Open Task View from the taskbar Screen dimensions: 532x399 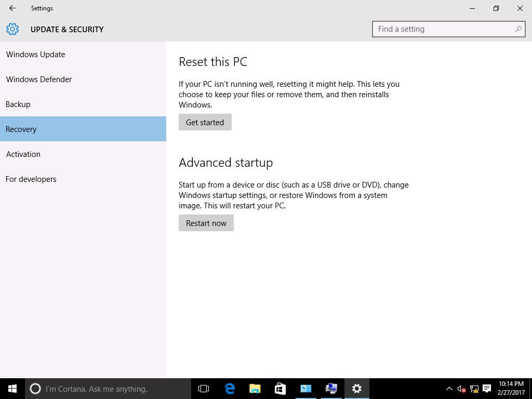coord(204,389)
